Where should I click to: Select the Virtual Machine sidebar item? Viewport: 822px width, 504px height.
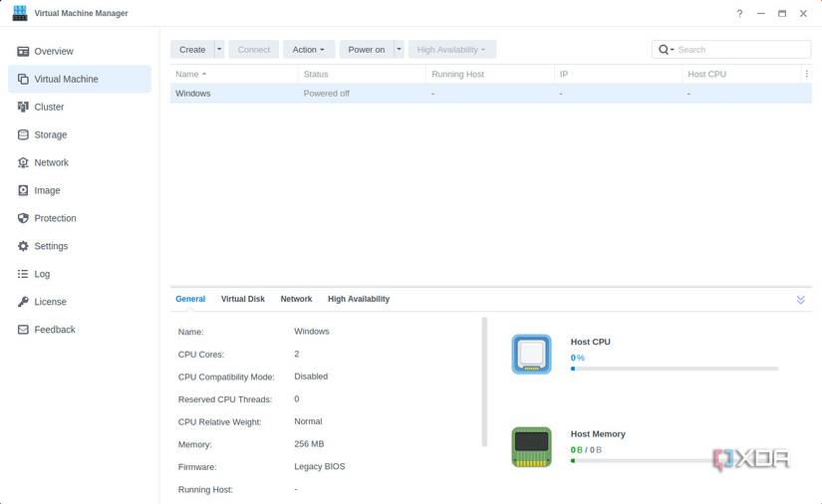80,79
